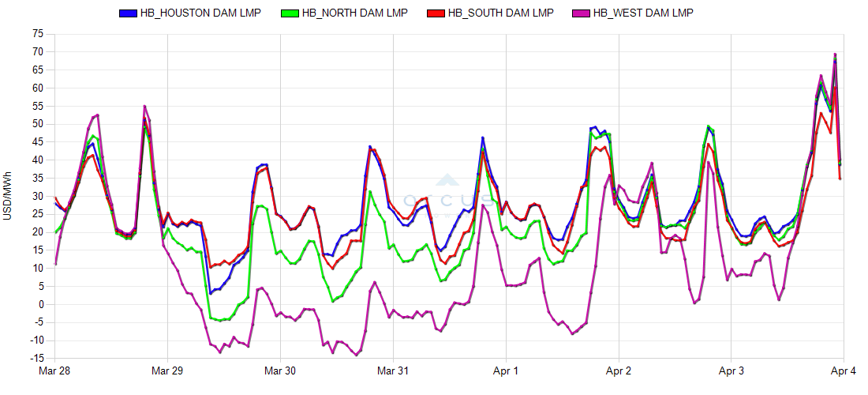
Task: Select the Mar 29 date label
Action: pos(167,370)
